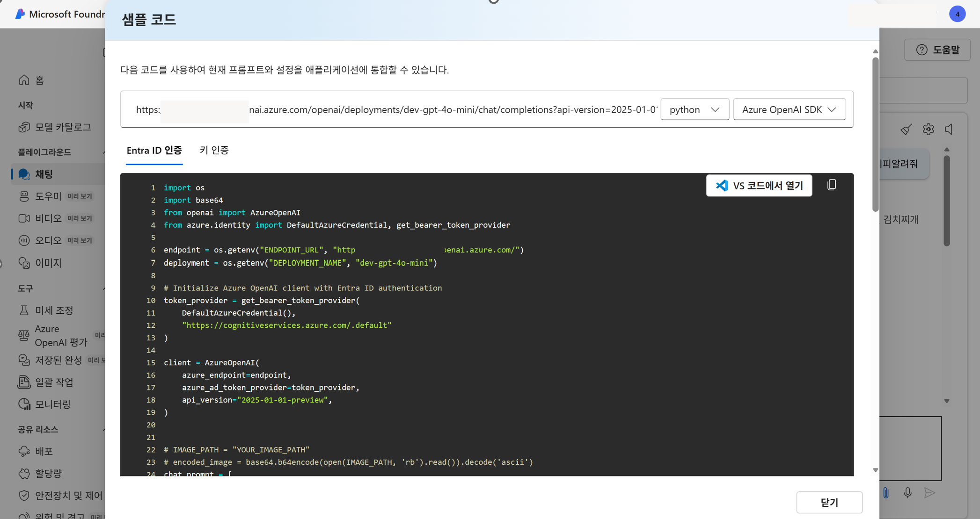The height and width of the screenshot is (519, 980).
Task: Open 안전장치 및 제어 shield icon
Action: click(24, 495)
